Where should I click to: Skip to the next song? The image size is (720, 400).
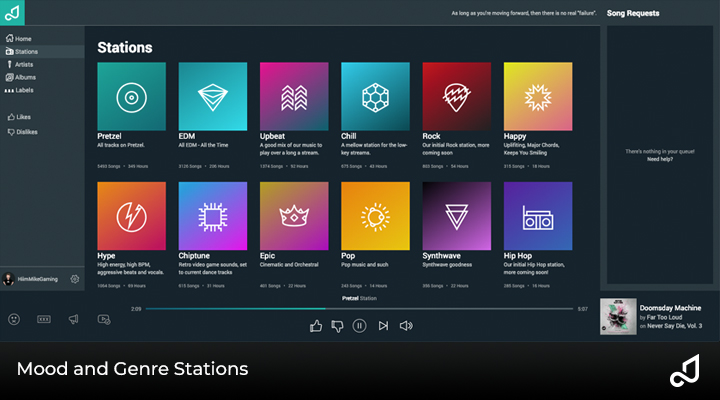point(383,325)
